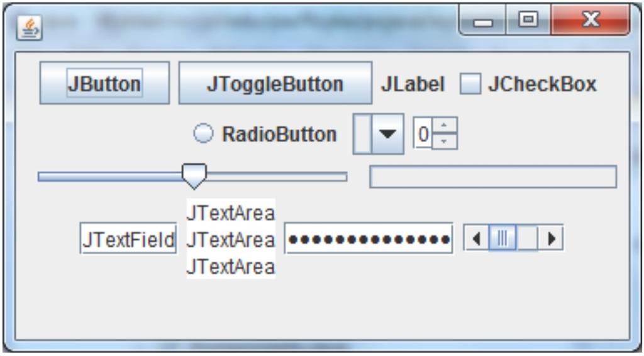Click inside the JTextArea text block
This screenshot has height=356, width=644.
tap(231, 238)
